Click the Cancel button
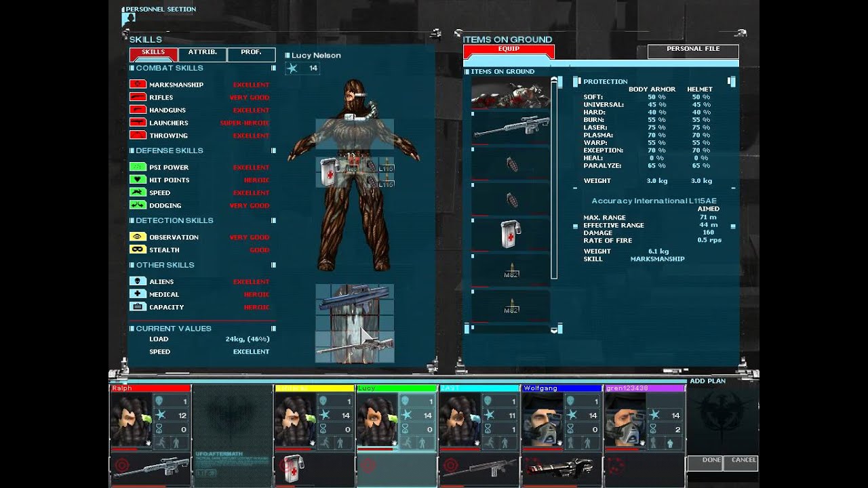This screenshot has width=868, height=488. tap(741, 463)
